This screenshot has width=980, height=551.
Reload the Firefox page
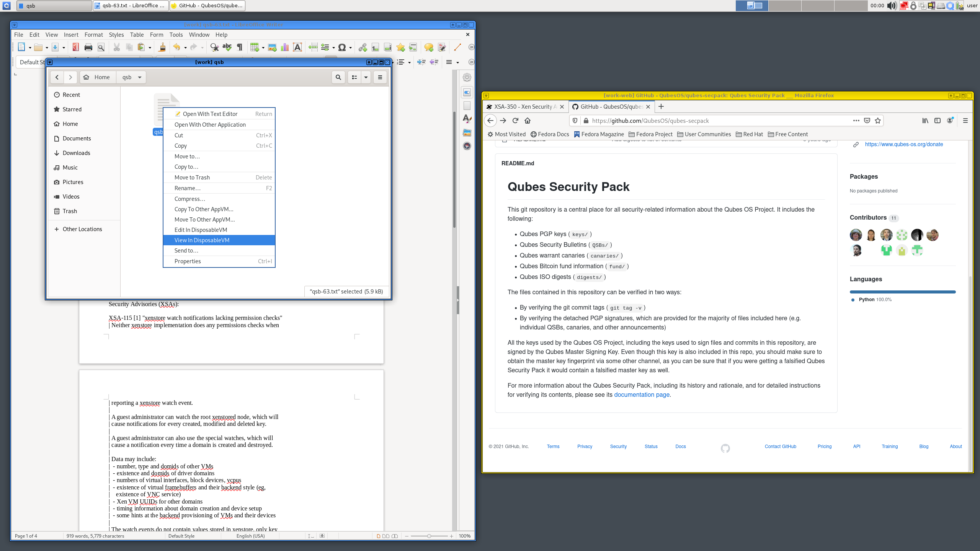point(515,121)
